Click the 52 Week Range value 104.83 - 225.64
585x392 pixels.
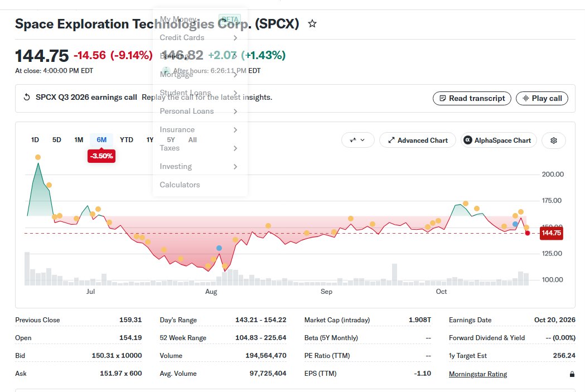(261, 337)
